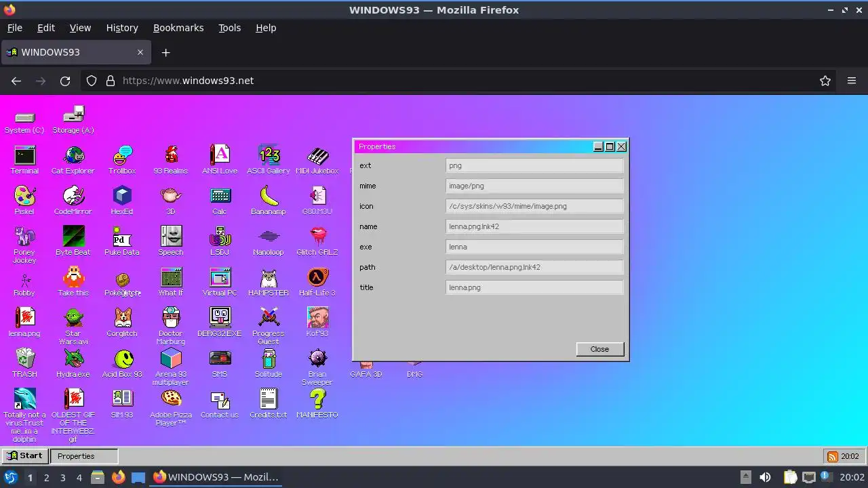The height and width of the screenshot is (488, 868).
Task: Open Virtual PC icon
Action: (220, 283)
